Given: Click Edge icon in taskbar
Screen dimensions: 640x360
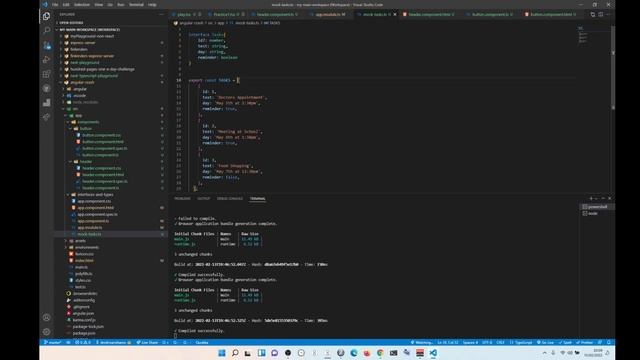Looking at the screenshot, I should [353, 353].
